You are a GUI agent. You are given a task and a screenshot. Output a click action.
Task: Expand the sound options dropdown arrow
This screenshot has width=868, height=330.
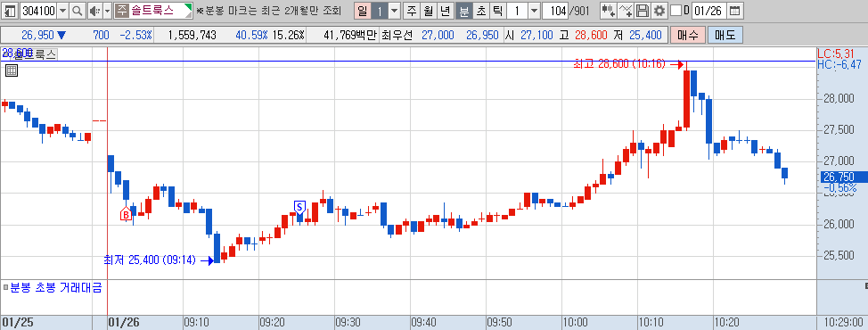[x=108, y=11]
